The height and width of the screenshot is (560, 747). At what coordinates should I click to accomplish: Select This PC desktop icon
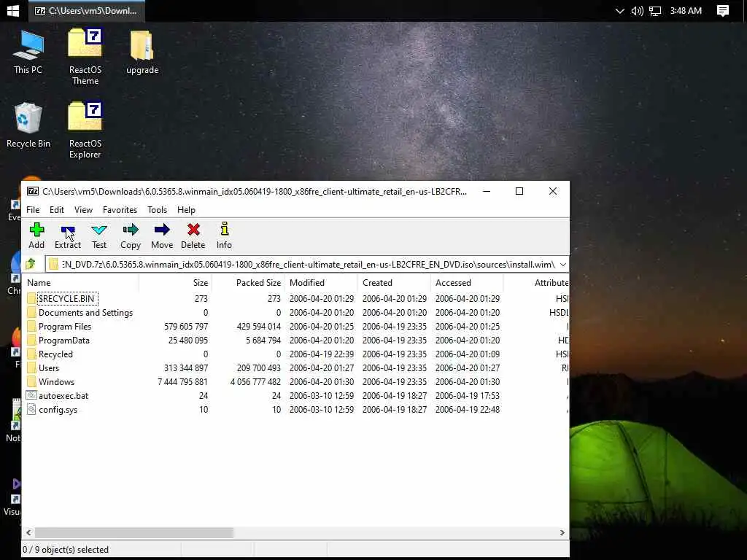point(28,52)
